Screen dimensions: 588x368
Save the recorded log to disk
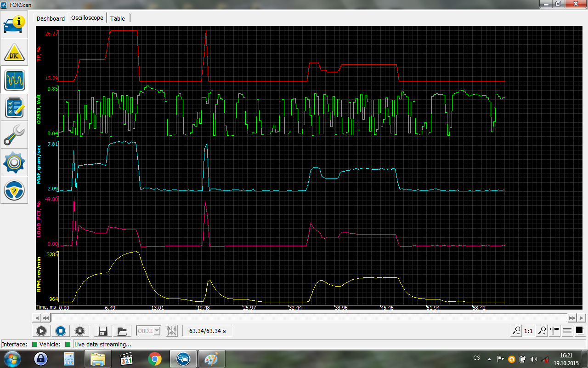tap(102, 330)
